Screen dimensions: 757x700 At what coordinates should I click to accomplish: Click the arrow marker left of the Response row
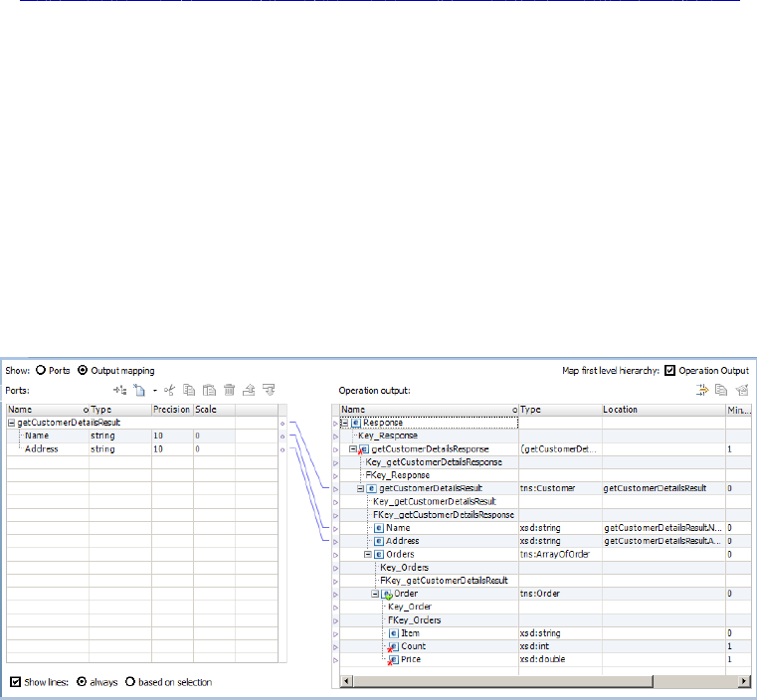(335, 424)
